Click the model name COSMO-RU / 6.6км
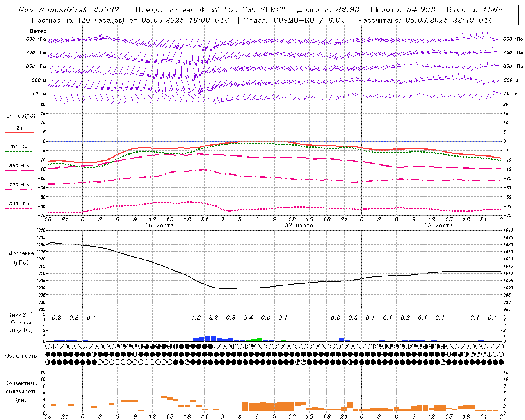This screenshot has height=420, width=525. tap(310, 20)
